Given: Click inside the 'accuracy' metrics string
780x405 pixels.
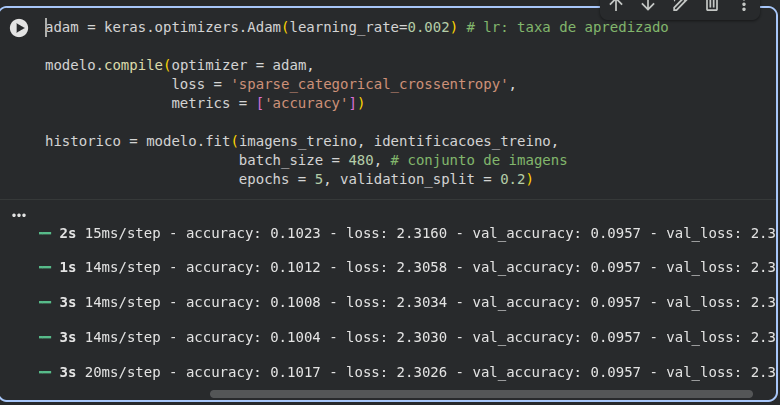Looking at the screenshot, I should click(x=305, y=103).
